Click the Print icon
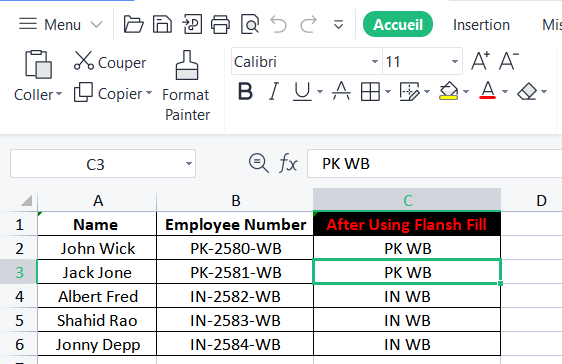 point(220,24)
